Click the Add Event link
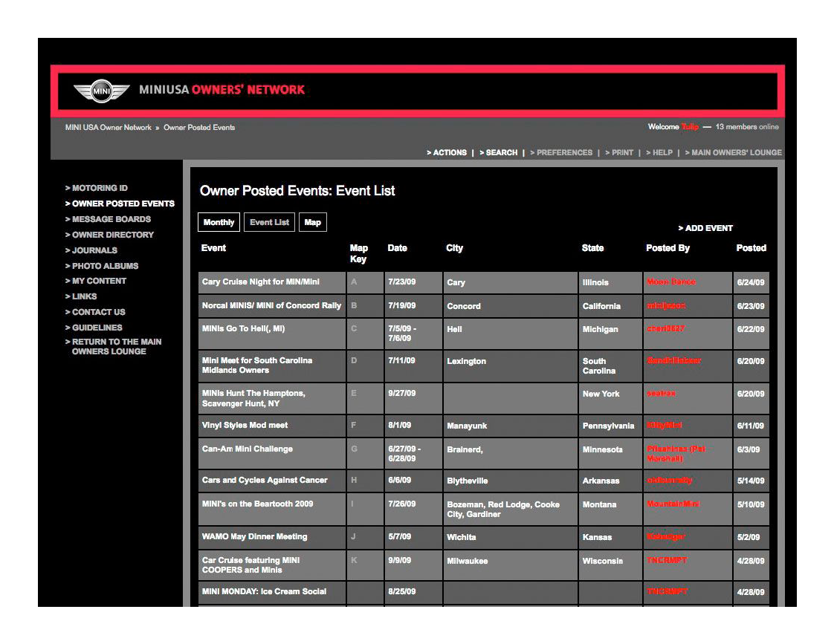834x644 pixels. click(x=705, y=228)
